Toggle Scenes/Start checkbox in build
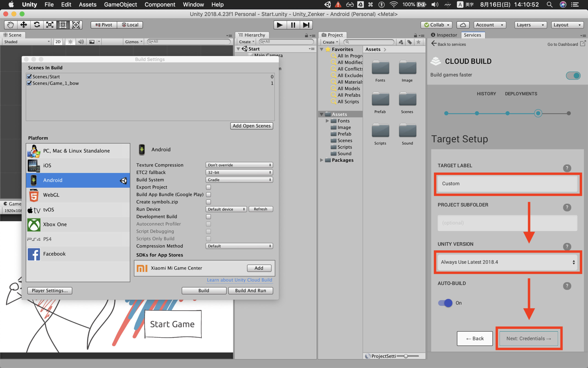 [29, 76]
